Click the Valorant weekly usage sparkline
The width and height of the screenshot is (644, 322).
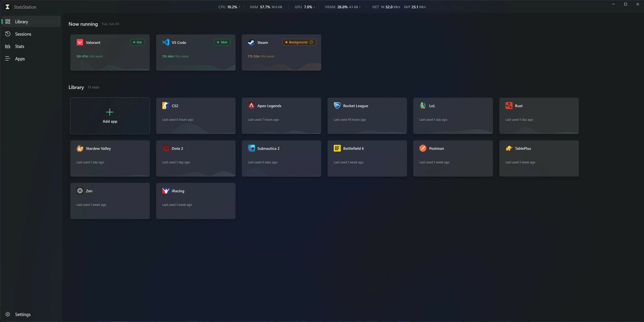click(110, 66)
